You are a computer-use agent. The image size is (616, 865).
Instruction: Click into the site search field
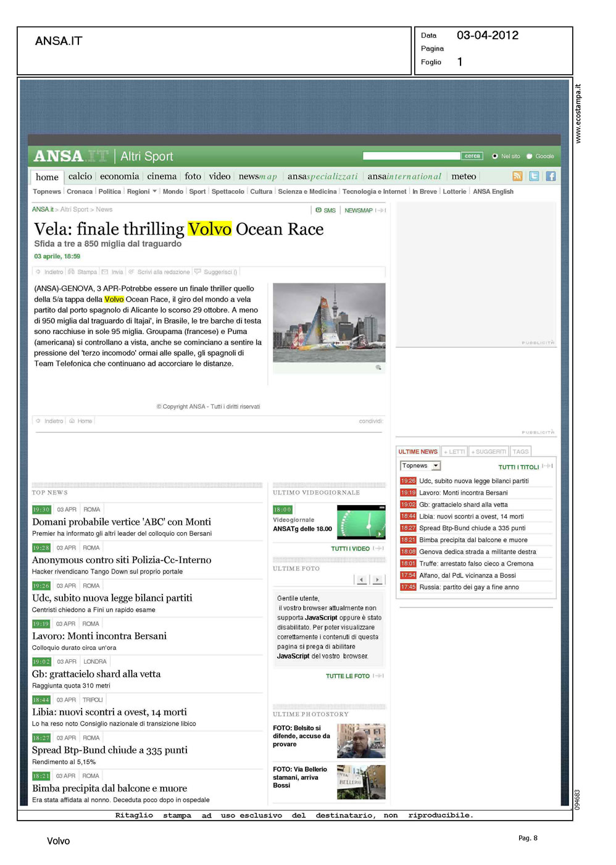pos(411,156)
